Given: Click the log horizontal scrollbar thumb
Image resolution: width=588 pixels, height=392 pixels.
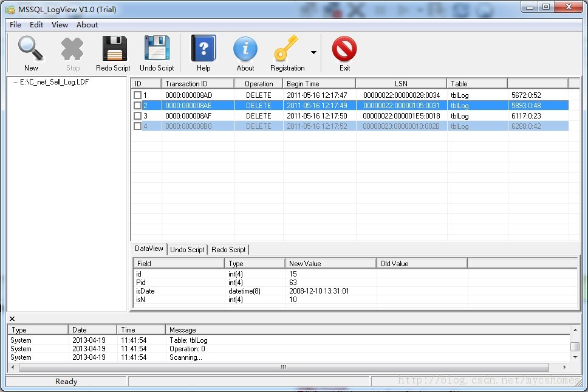Looking at the screenshot, I should coord(284,367).
